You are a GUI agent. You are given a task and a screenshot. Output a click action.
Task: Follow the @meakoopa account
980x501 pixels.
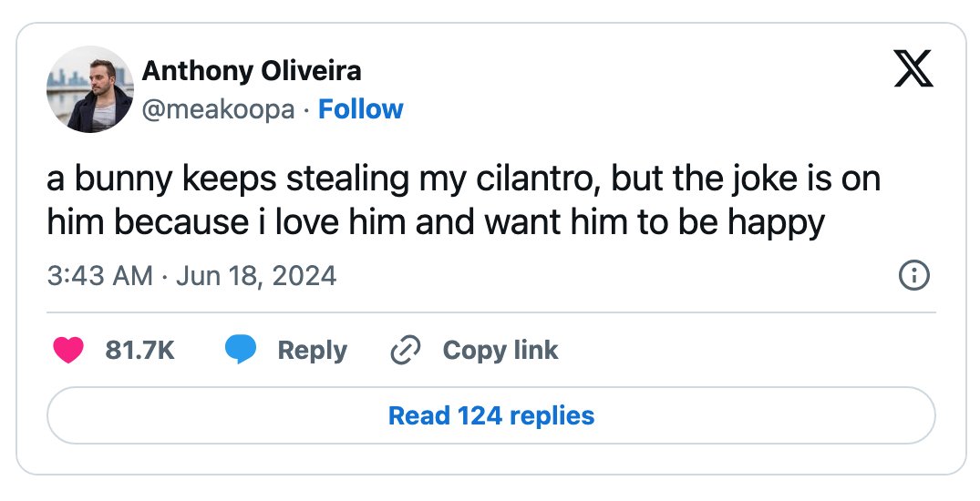pos(361,109)
